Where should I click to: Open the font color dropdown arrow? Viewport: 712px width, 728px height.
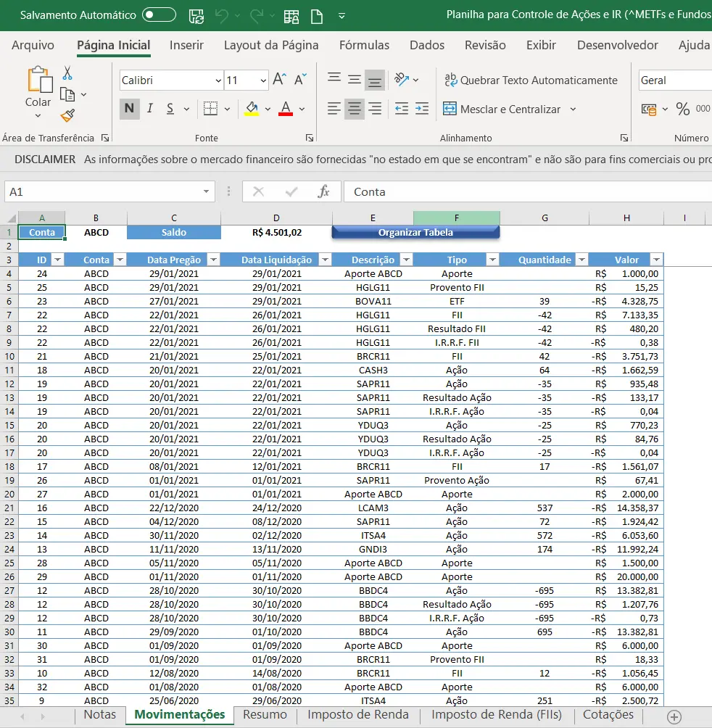click(x=302, y=109)
